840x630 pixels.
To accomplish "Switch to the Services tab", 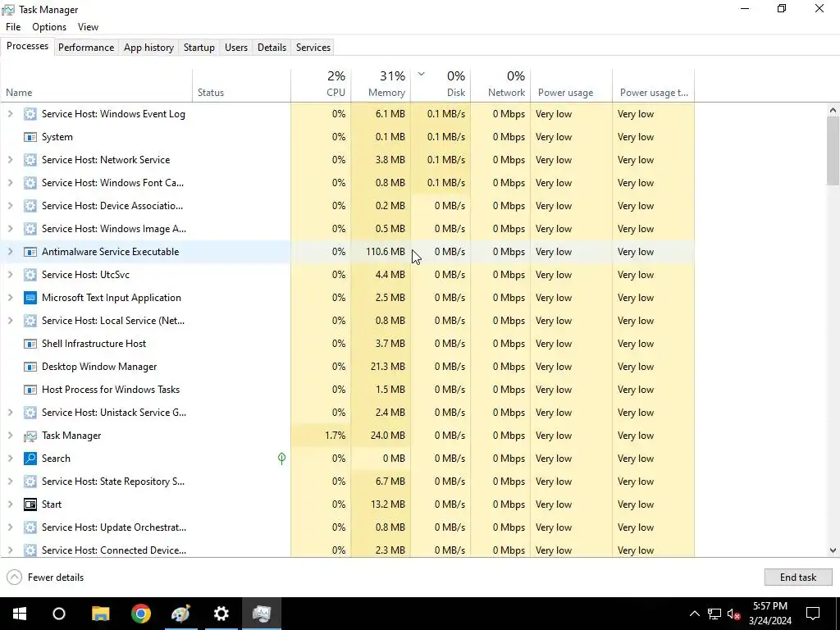I will point(313,47).
